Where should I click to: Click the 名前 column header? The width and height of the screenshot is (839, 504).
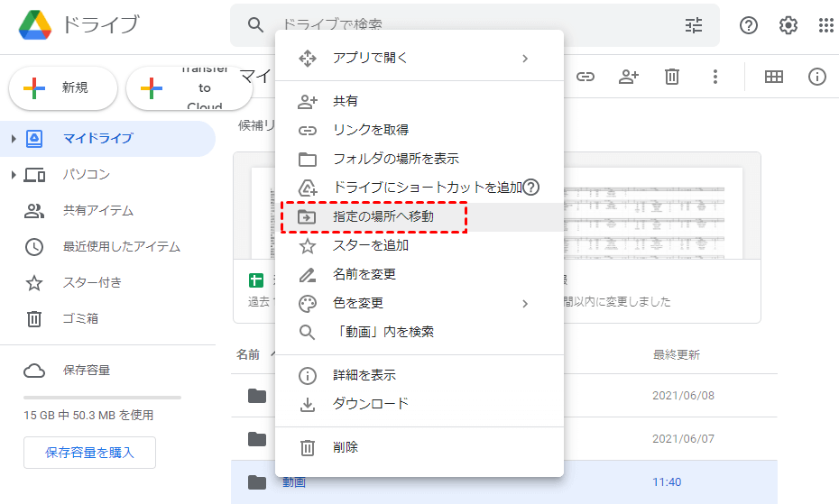click(248, 354)
